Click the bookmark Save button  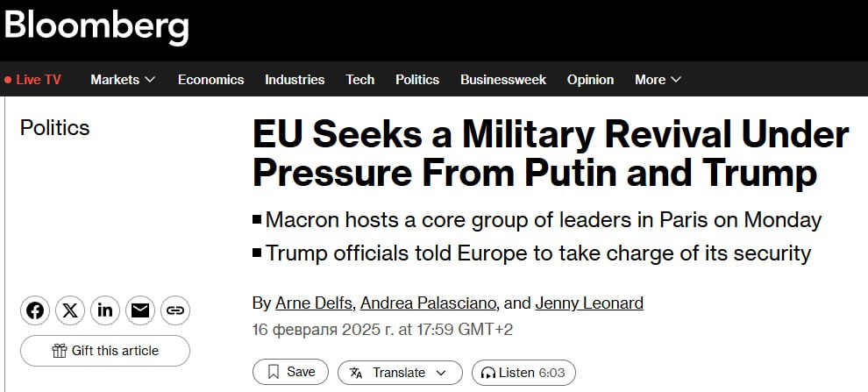(x=290, y=372)
